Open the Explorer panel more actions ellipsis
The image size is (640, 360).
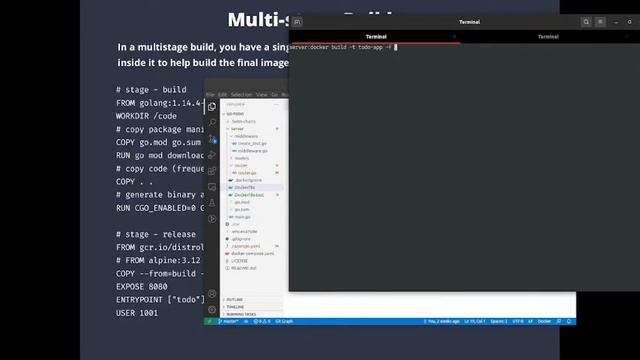[x=276, y=104]
